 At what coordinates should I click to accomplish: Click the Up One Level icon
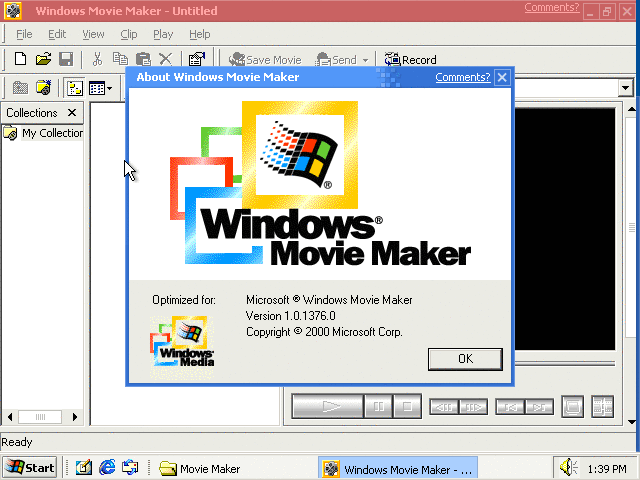coord(20,88)
